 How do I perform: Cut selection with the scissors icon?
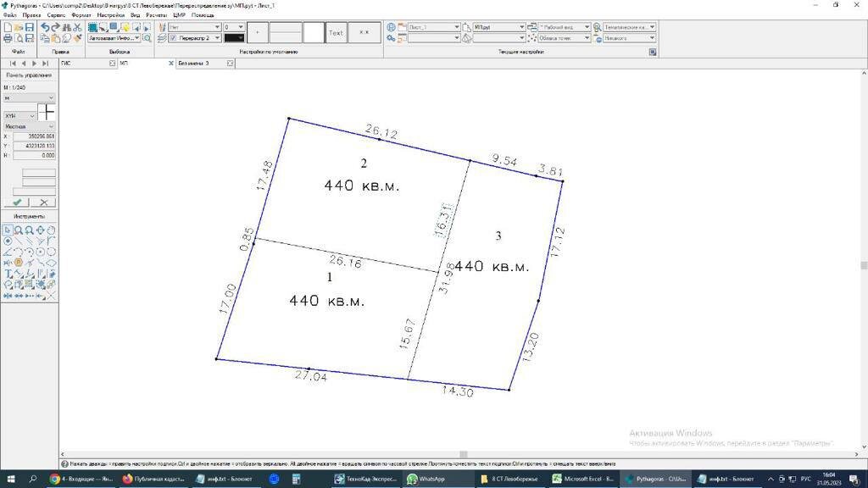pos(77,27)
